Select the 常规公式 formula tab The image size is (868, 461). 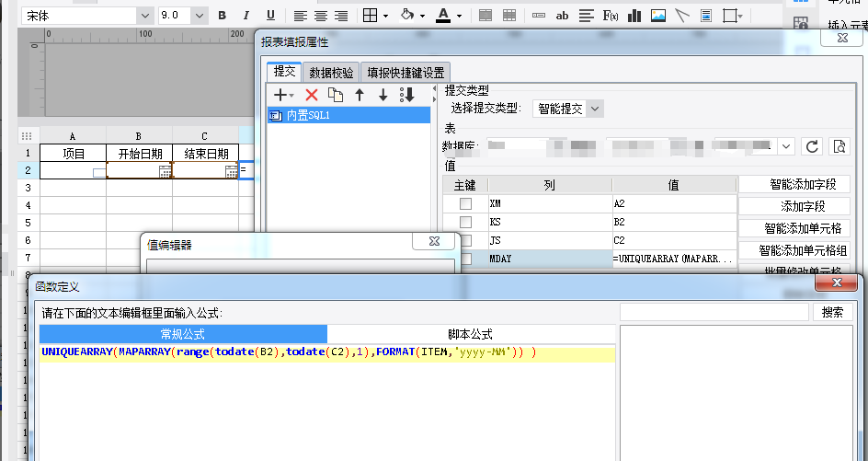click(x=183, y=334)
